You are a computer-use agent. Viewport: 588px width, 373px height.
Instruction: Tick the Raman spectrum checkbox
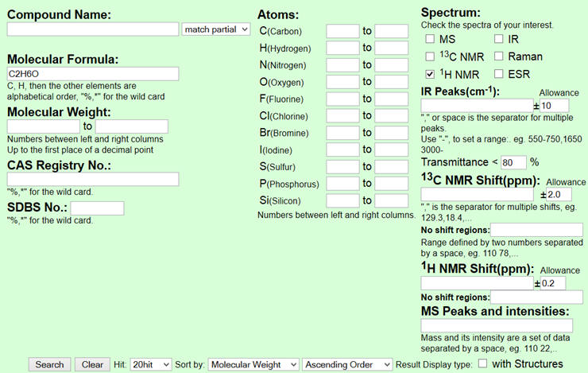[x=498, y=56]
